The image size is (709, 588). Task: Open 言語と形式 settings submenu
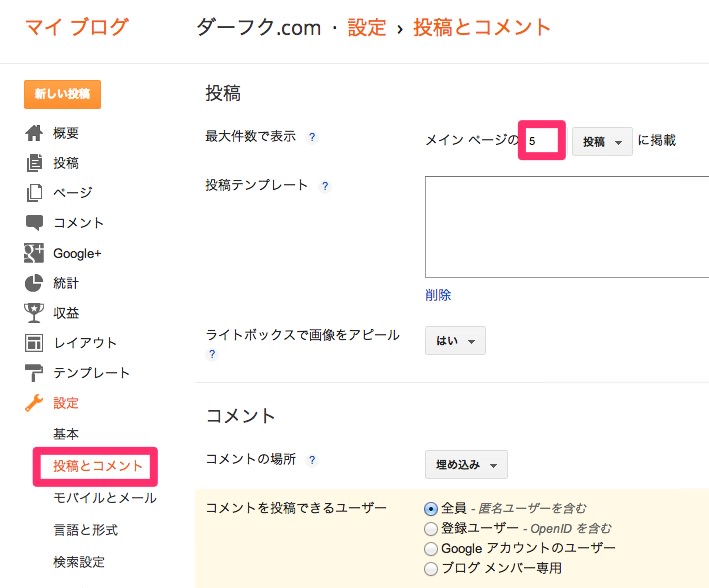point(86,530)
